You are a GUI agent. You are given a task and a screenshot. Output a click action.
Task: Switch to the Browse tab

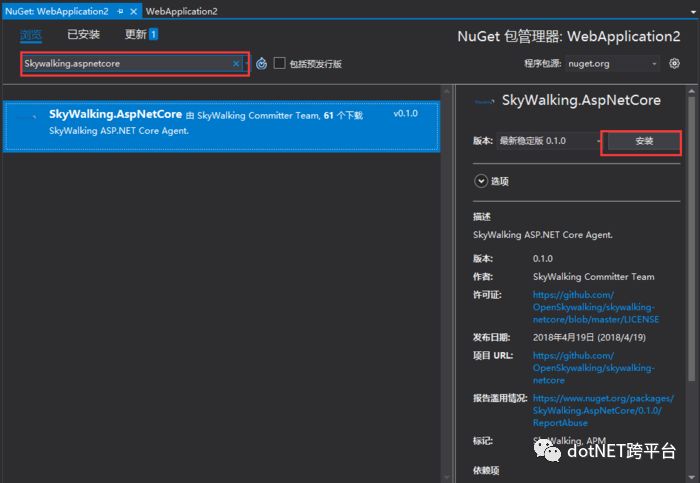31,34
